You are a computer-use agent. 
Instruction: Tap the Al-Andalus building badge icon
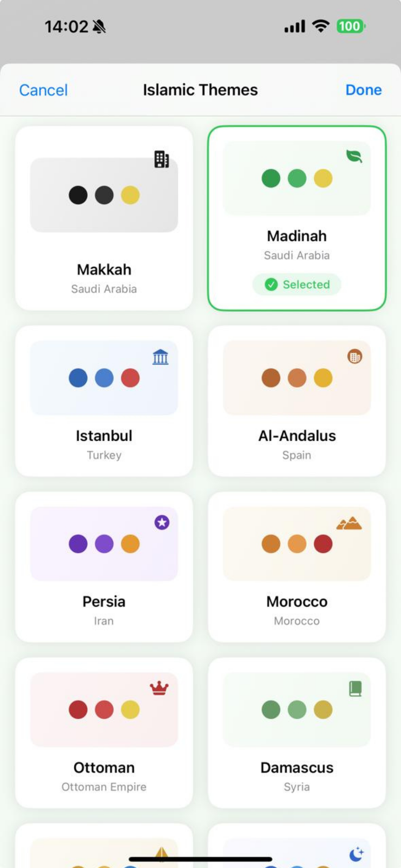(x=355, y=356)
